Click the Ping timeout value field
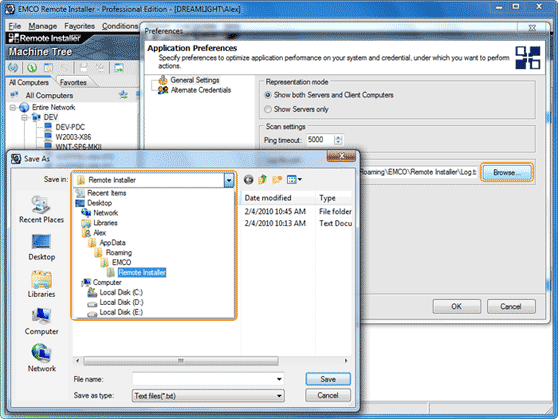Image resolution: width=558 pixels, height=419 pixels. (x=320, y=140)
